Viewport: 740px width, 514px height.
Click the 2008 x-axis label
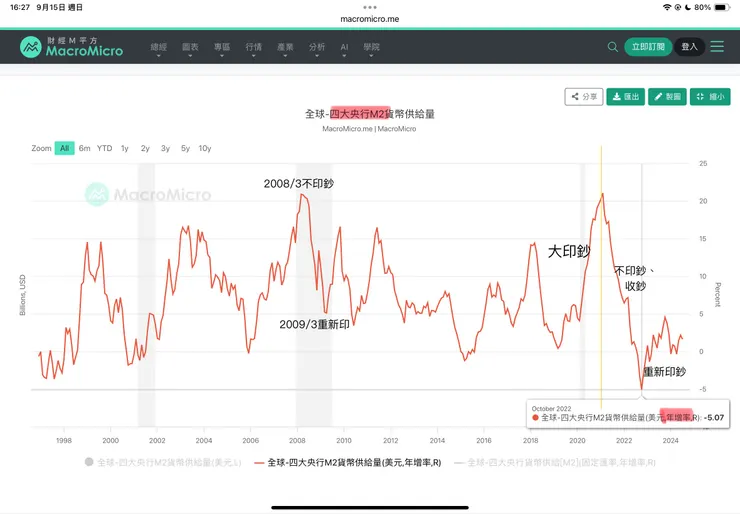point(297,440)
